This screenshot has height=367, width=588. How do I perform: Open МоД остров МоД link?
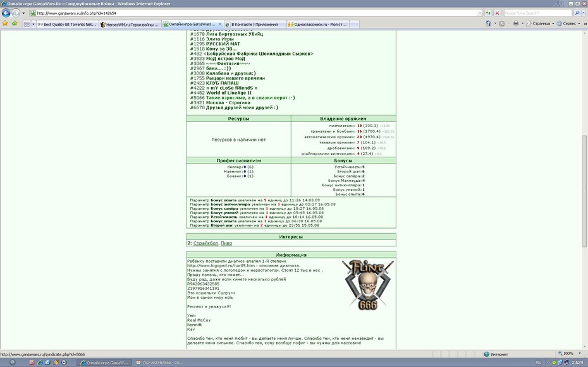click(x=225, y=58)
